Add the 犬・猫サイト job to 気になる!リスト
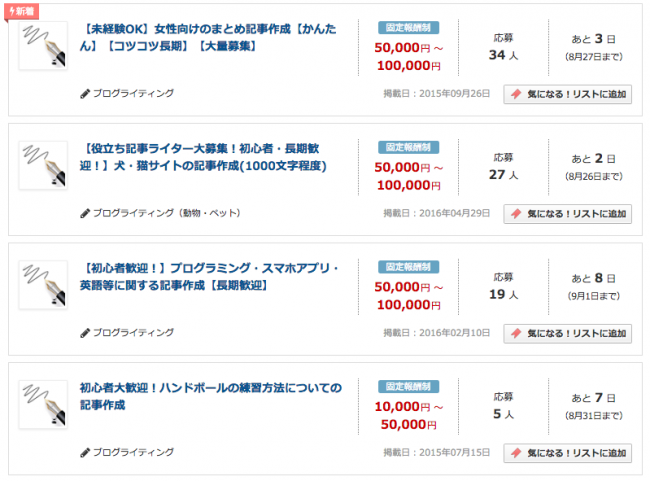The height and width of the screenshot is (481, 650). 567,213
